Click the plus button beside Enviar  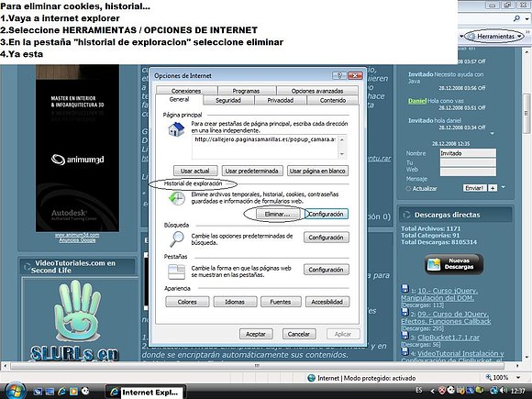[x=493, y=188]
